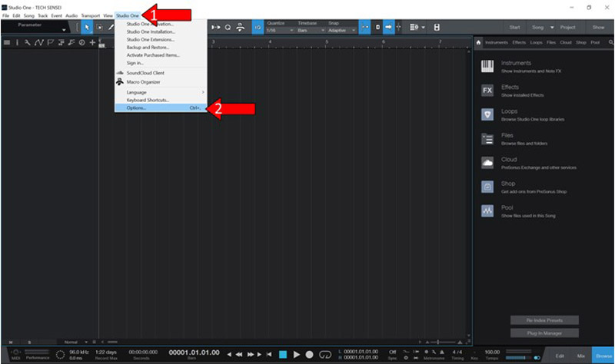Choose Options… in Studio One menu
The image size is (615, 364).
[161, 108]
